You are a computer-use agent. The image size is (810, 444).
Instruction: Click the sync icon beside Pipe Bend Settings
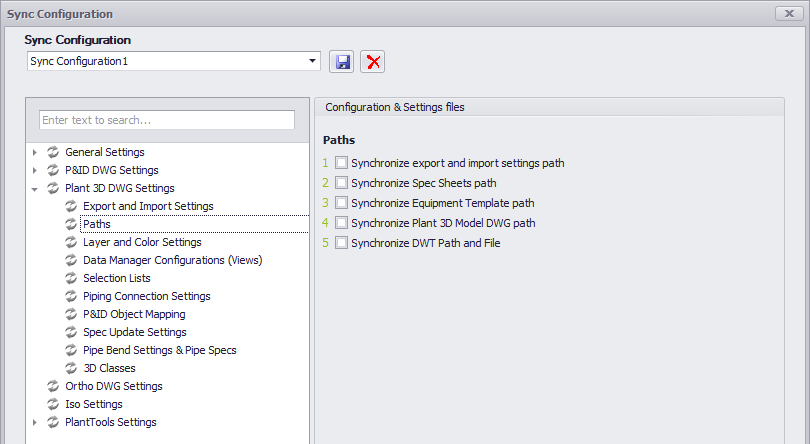click(x=71, y=350)
